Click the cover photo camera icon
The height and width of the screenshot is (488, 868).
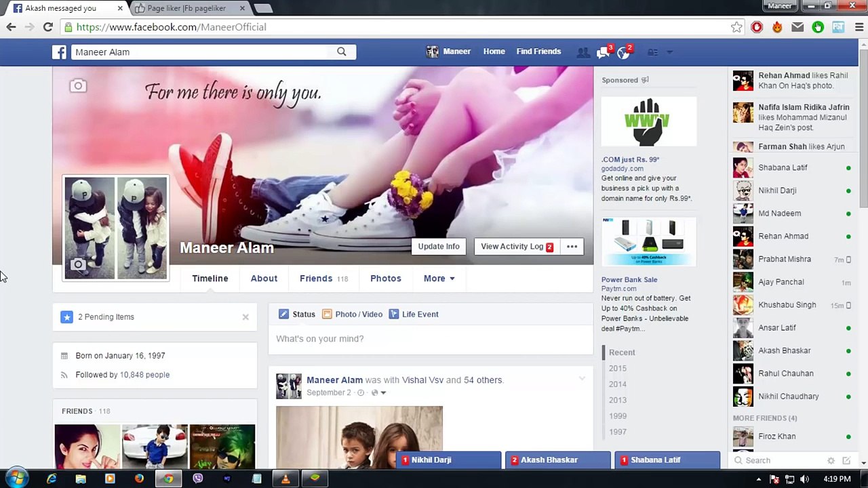click(x=78, y=86)
